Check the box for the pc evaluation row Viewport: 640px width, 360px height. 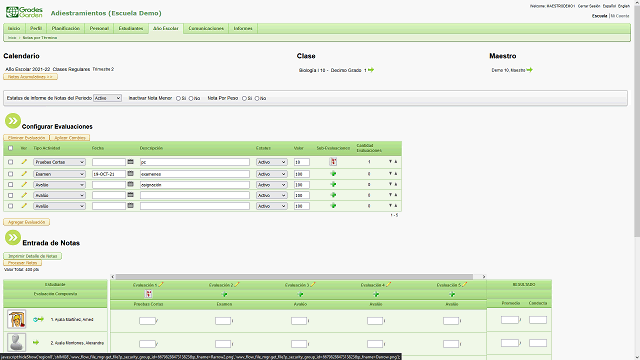click(11, 162)
